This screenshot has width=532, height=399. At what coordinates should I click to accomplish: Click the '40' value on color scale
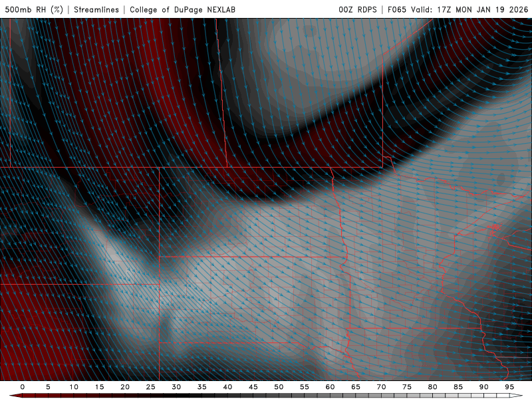point(227,387)
